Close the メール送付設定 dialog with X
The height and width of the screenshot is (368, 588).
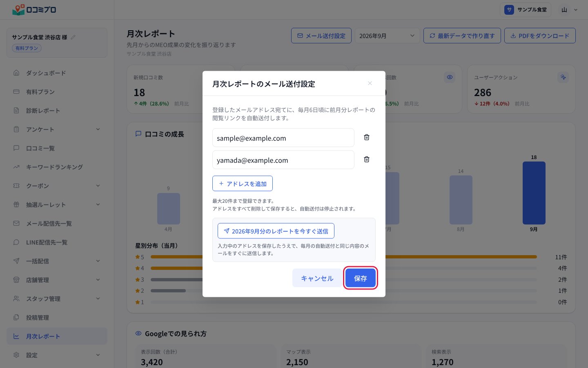[370, 83]
